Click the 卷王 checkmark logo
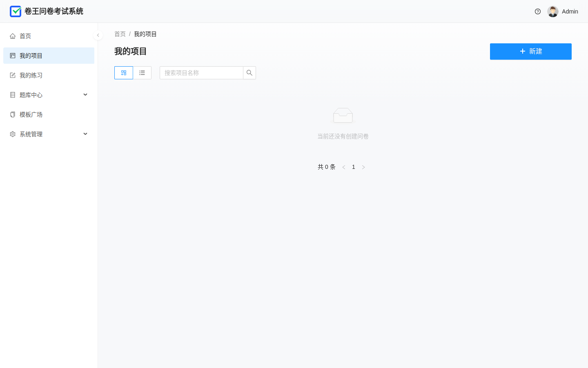 tap(16, 11)
